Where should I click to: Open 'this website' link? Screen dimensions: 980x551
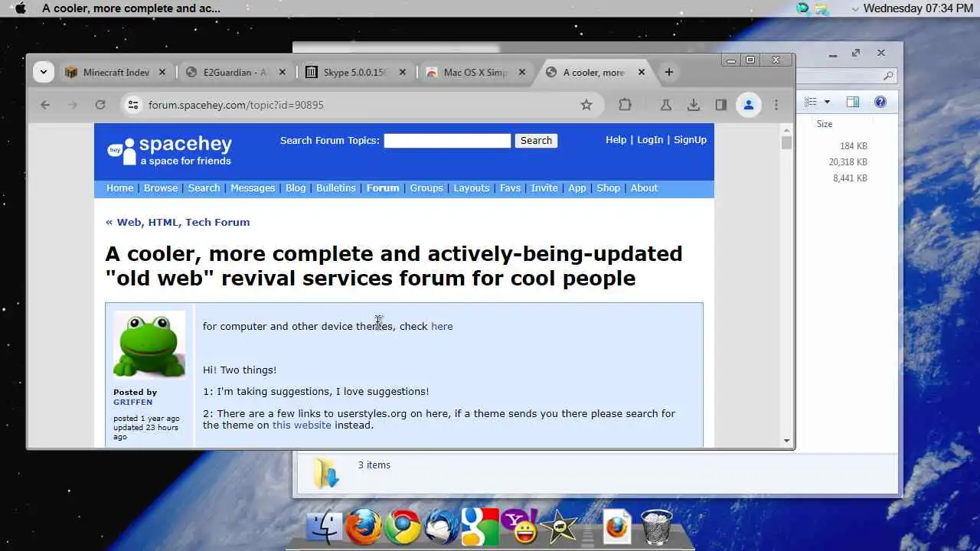click(x=302, y=425)
